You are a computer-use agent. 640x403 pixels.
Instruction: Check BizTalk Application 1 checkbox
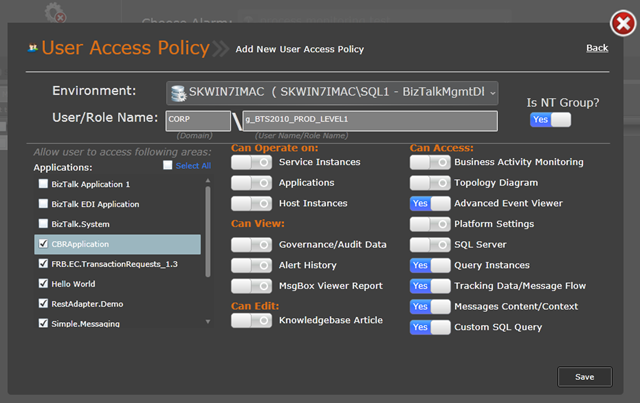(43, 184)
